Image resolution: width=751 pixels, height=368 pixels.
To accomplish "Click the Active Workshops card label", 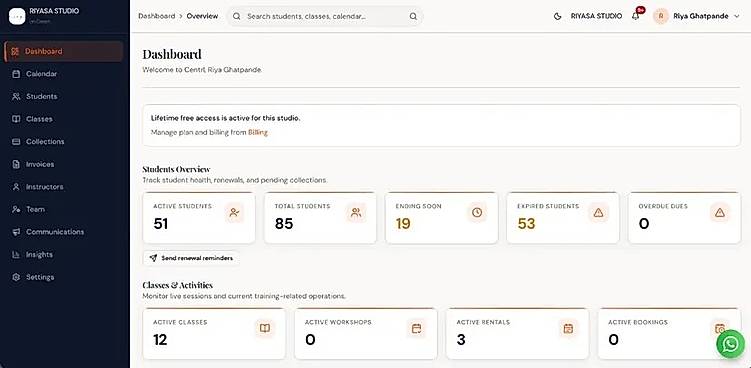I will tap(338, 322).
